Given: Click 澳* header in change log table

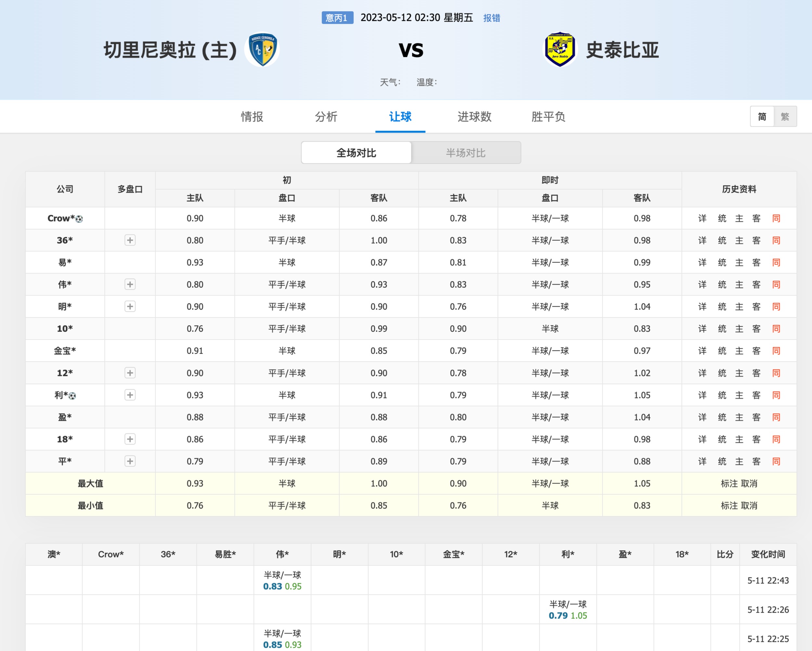Looking at the screenshot, I should [x=54, y=554].
